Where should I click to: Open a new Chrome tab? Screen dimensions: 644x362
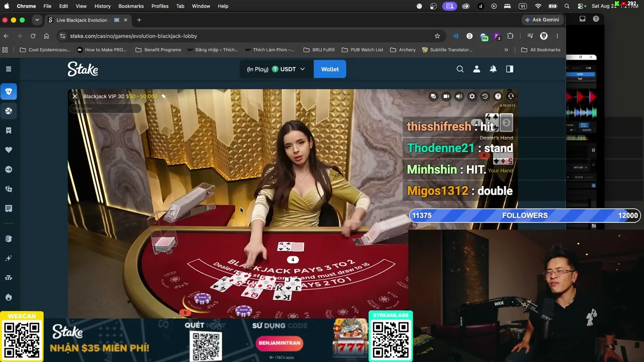tap(139, 20)
